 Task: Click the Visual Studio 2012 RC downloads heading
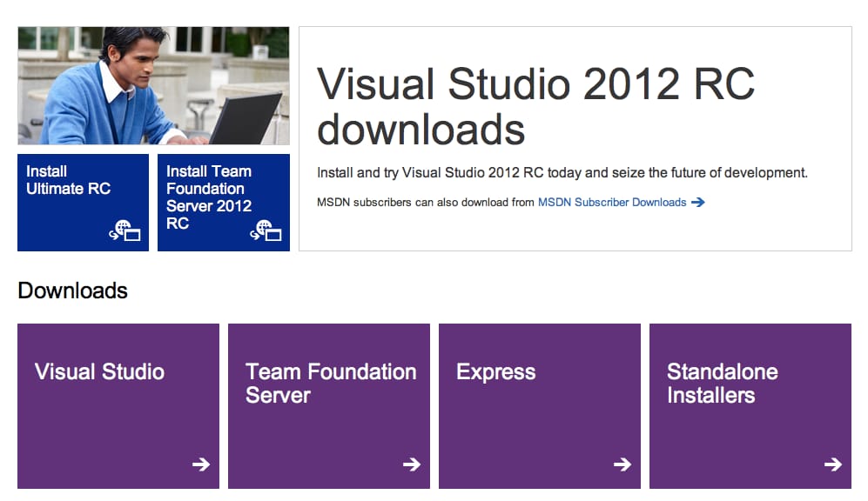click(535, 107)
